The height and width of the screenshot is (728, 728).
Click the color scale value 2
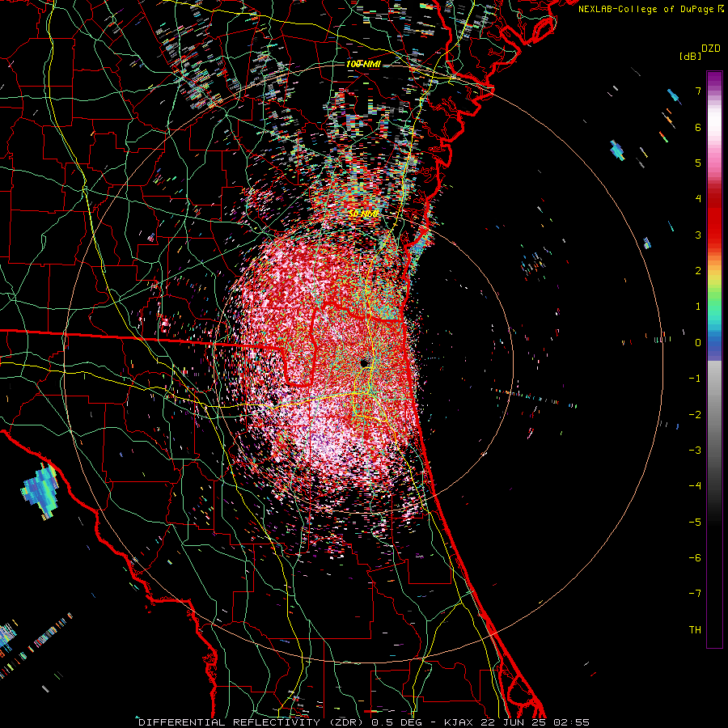click(x=698, y=271)
